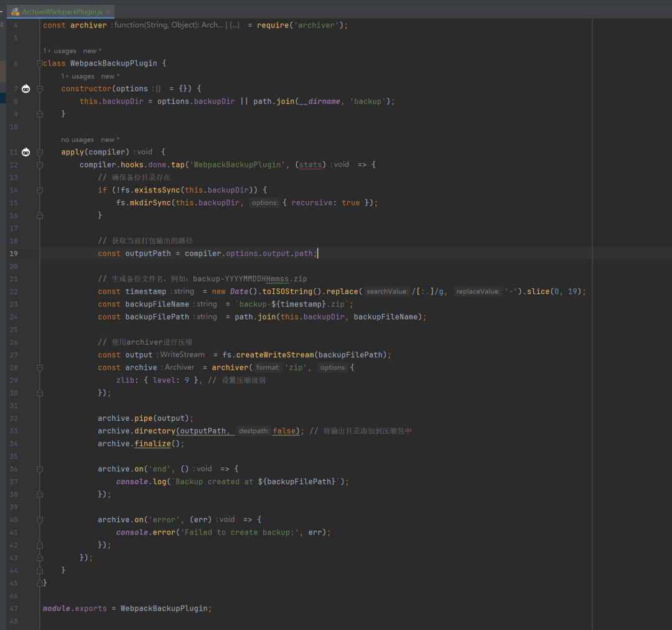Open '1+ usages' hint above the constructor
672x630 pixels.
click(78, 77)
